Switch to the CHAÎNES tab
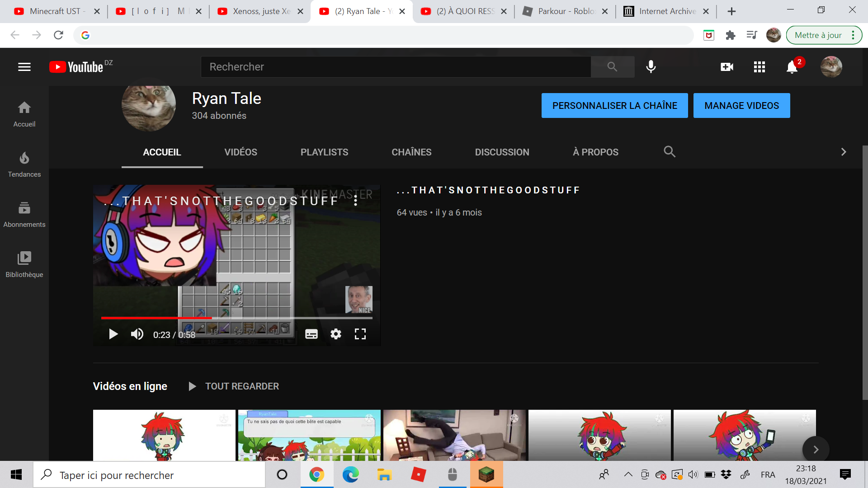The height and width of the screenshot is (488, 868). tap(411, 152)
